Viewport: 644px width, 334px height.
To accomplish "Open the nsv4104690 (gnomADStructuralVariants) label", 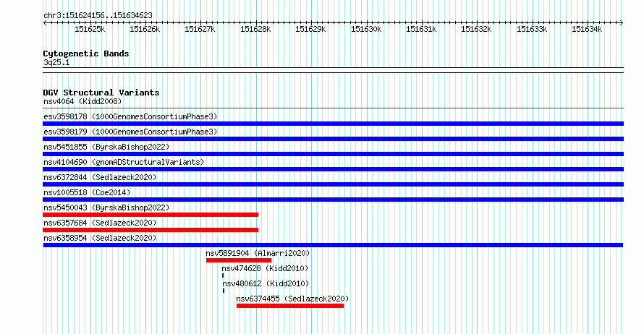I will (124, 162).
